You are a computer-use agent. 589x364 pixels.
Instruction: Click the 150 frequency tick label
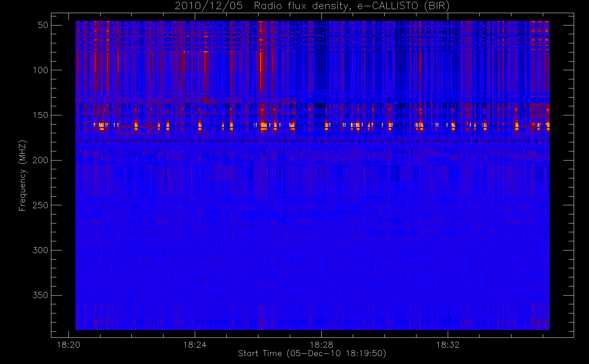40,115
